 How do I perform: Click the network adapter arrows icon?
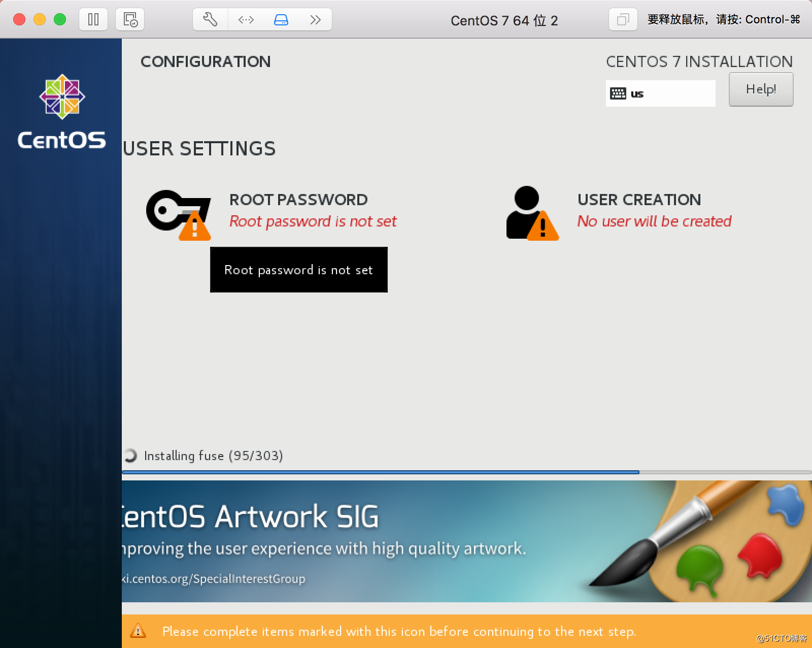click(x=246, y=20)
